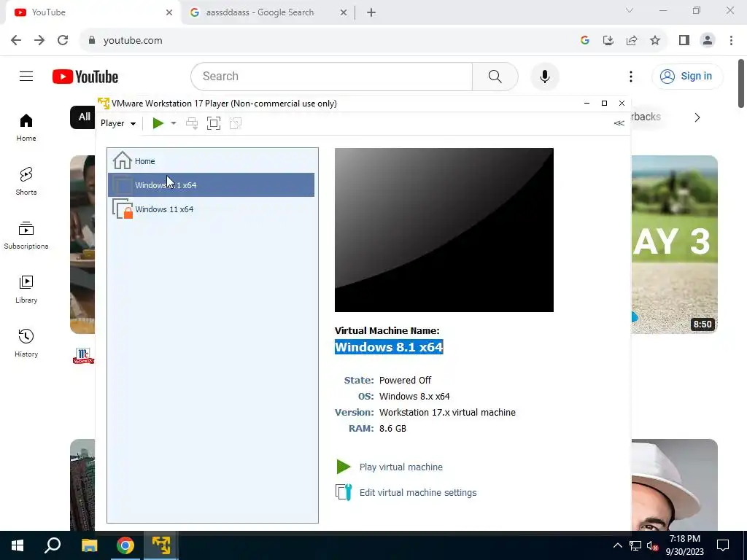Open Edit virtual machine settings

tap(418, 492)
